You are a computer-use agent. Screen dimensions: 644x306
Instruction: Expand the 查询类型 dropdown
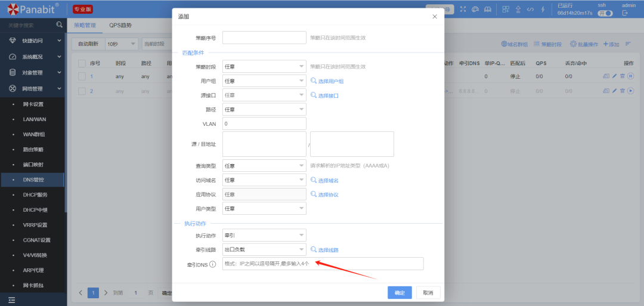(264, 165)
